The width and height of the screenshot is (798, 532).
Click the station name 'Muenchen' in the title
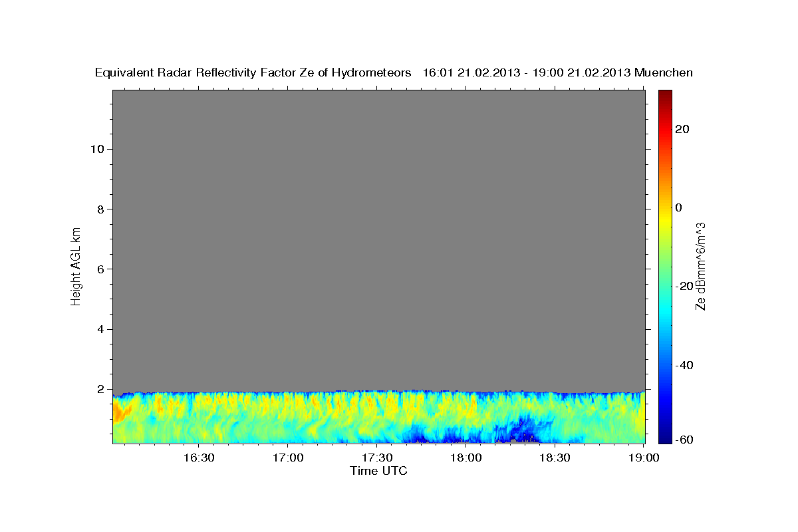tap(664, 73)
